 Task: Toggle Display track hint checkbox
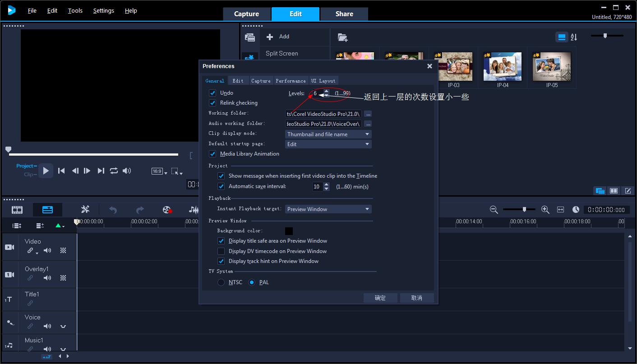point(221,261)
